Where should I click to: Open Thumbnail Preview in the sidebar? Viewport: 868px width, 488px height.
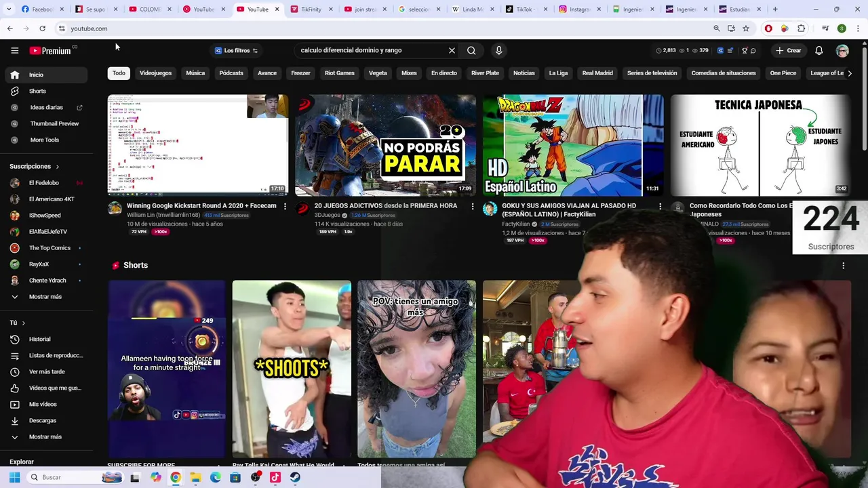[x=46, y=123]
